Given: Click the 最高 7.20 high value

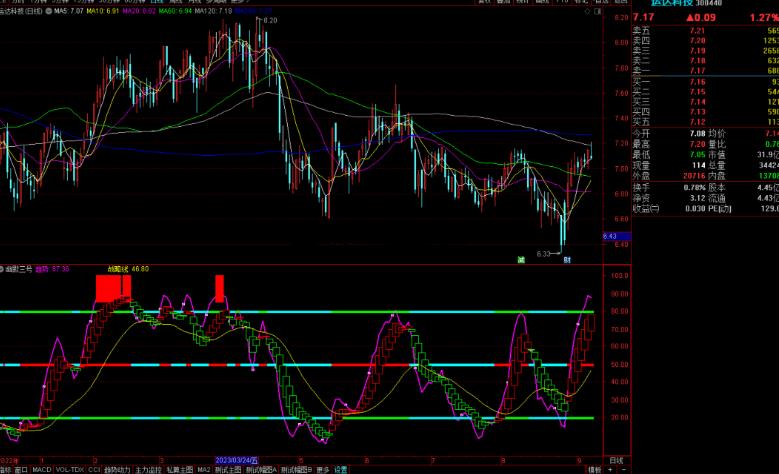Looking at the screenshot, I should (x=698, y=144).
